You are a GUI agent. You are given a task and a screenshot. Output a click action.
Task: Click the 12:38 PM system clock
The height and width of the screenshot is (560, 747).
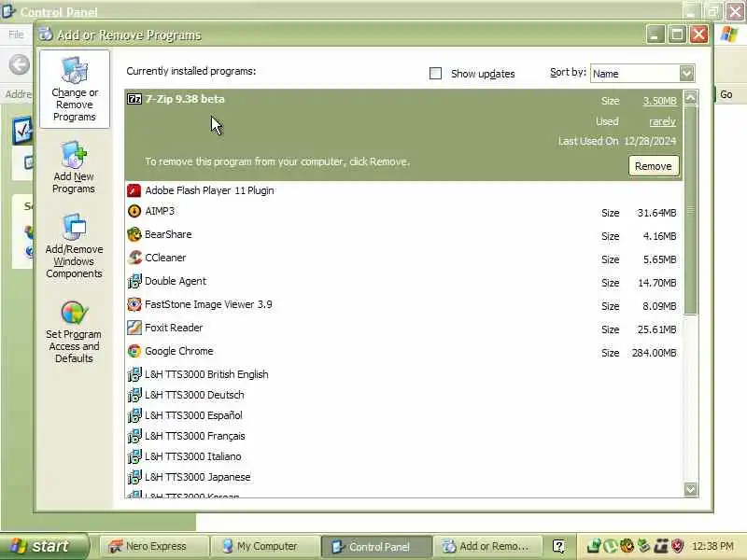click(x=712, y=546)
